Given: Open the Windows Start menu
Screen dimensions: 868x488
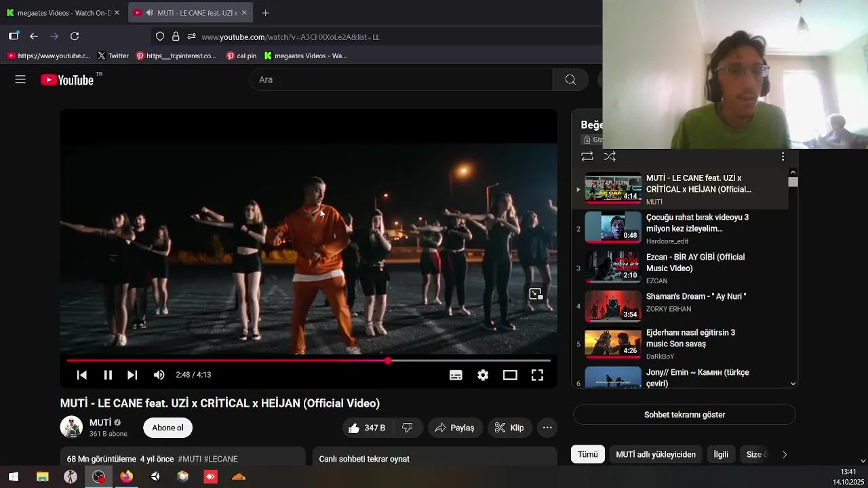Looking at the screenshot, I should 14,477.
